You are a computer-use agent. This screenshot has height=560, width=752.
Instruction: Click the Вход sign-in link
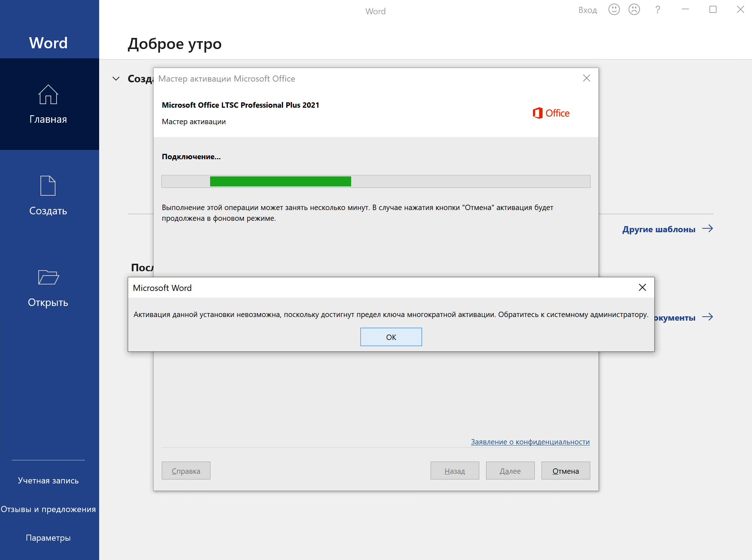click(588, 10)
